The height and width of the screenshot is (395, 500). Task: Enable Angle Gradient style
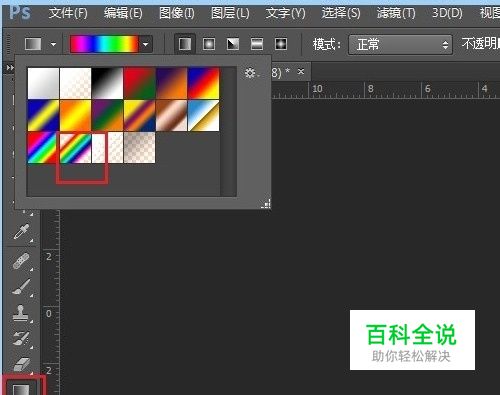tap(233, 44)
